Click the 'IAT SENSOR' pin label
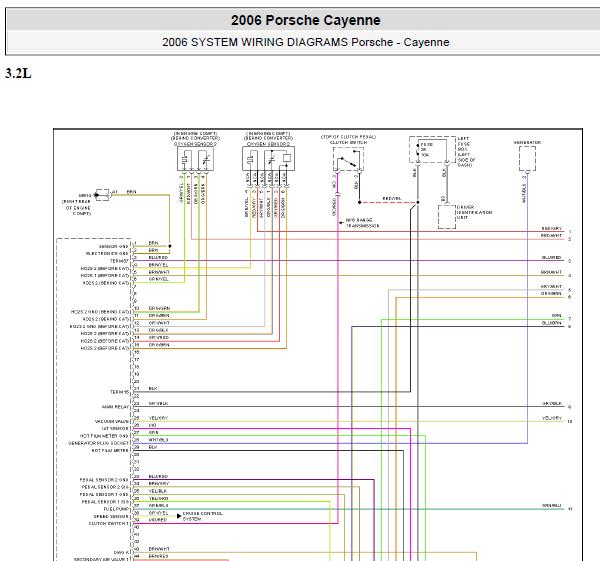 coord(115,429)
